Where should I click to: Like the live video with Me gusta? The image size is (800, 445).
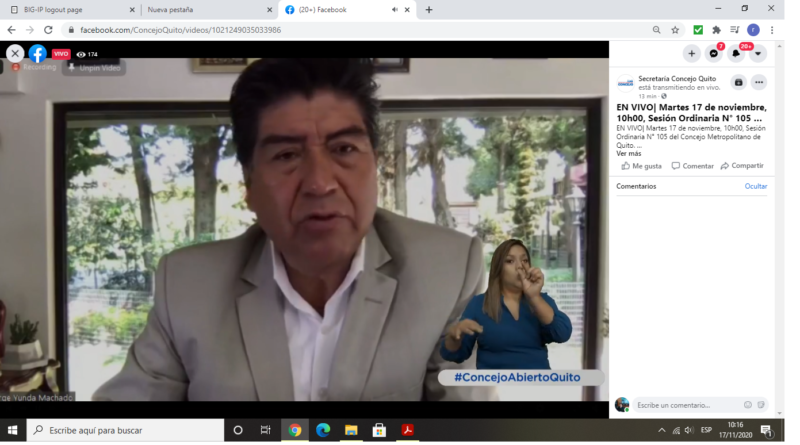(x=641, y=166)
